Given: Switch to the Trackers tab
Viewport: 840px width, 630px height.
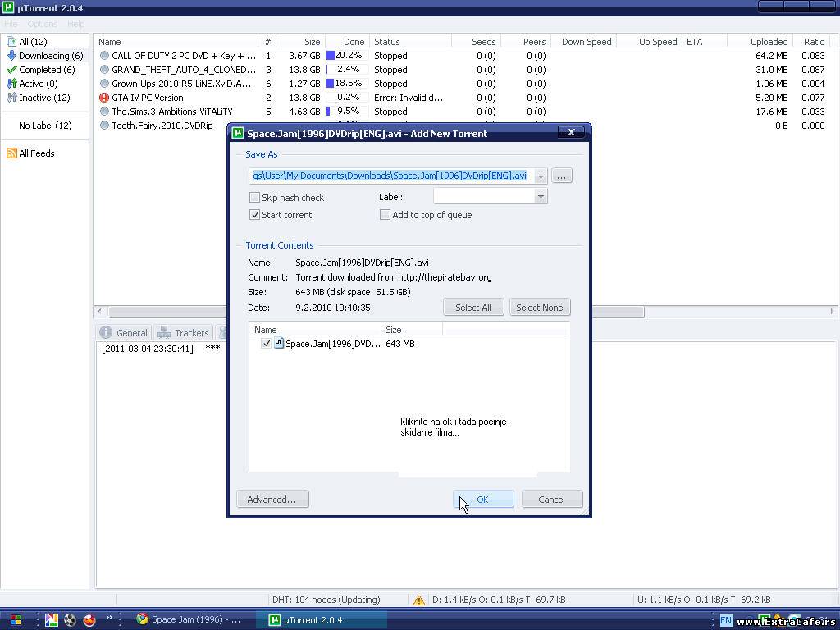Looking at the screenshot, I should (183, 333).
